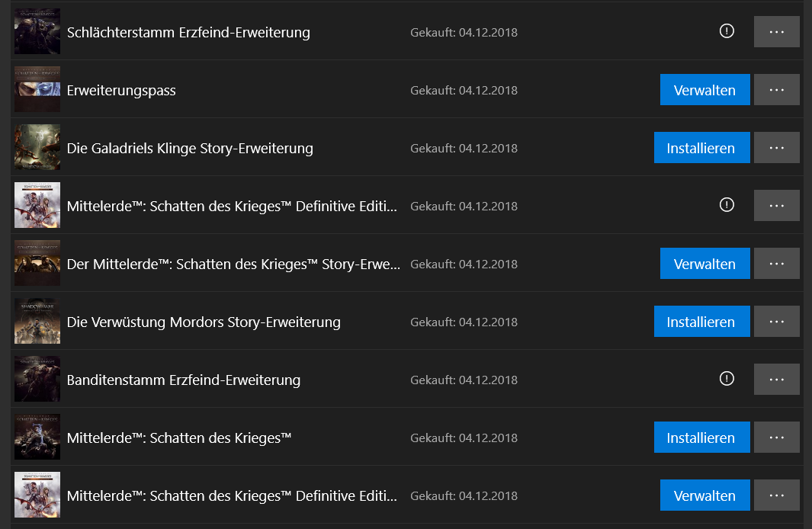
Task: Install Mittelerde: Schatten des Krieges base game
Action: (x=701, y=438)
